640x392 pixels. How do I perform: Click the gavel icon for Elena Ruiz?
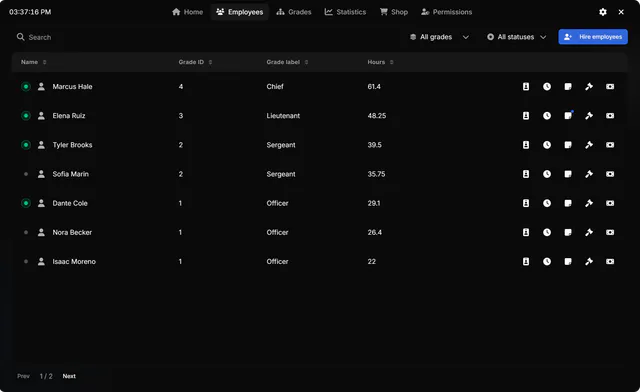point(589,116)
